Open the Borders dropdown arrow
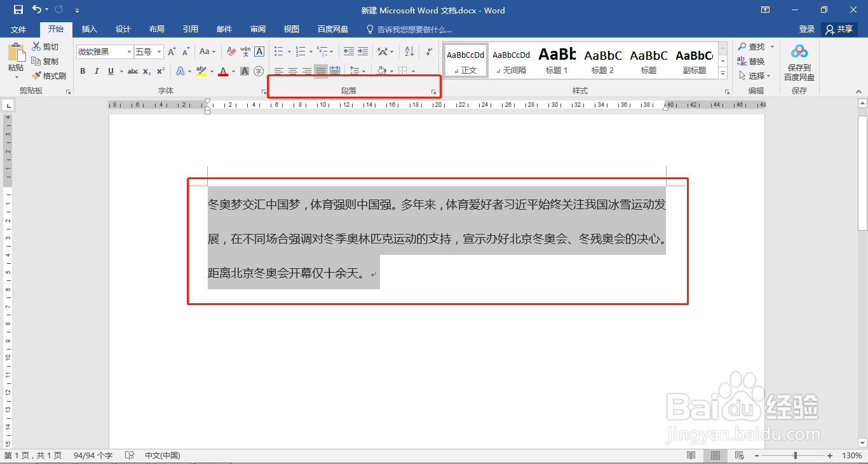Viewport: 868px width, 464px height. point(413,71)
